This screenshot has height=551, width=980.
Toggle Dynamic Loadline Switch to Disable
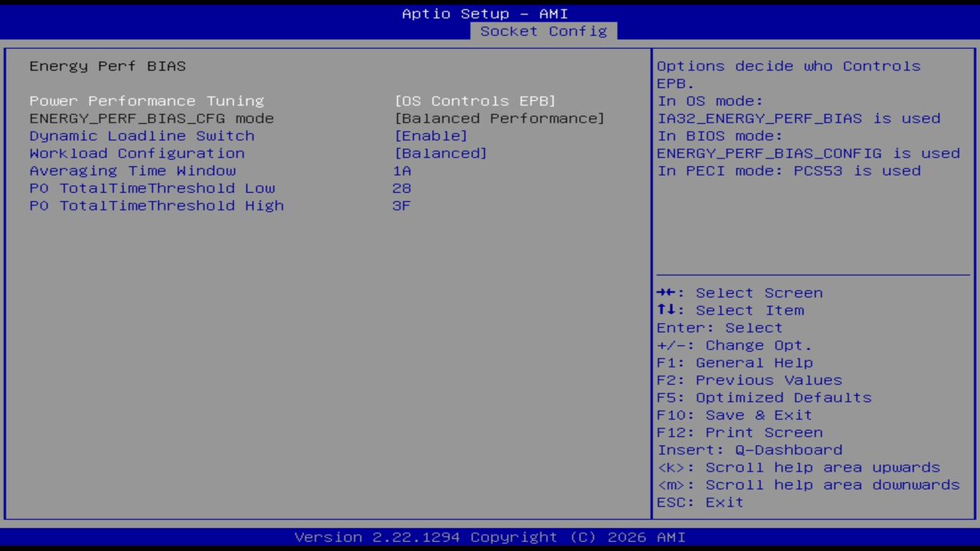coord(142,135)
